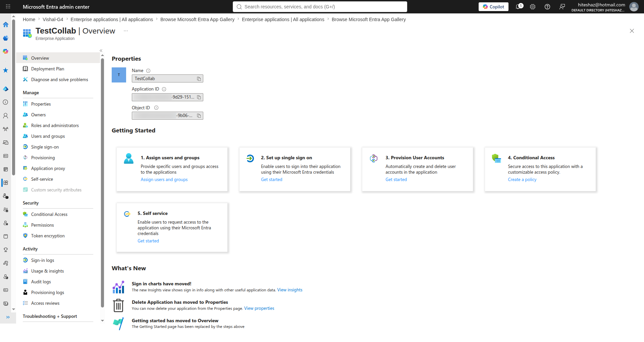
Task: Open the account avatar menu
Action: point(634,7)
